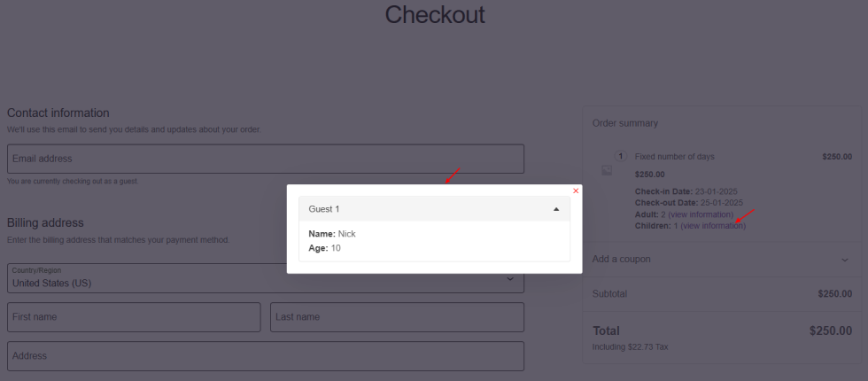Click the Email address field

click(266, 159)
